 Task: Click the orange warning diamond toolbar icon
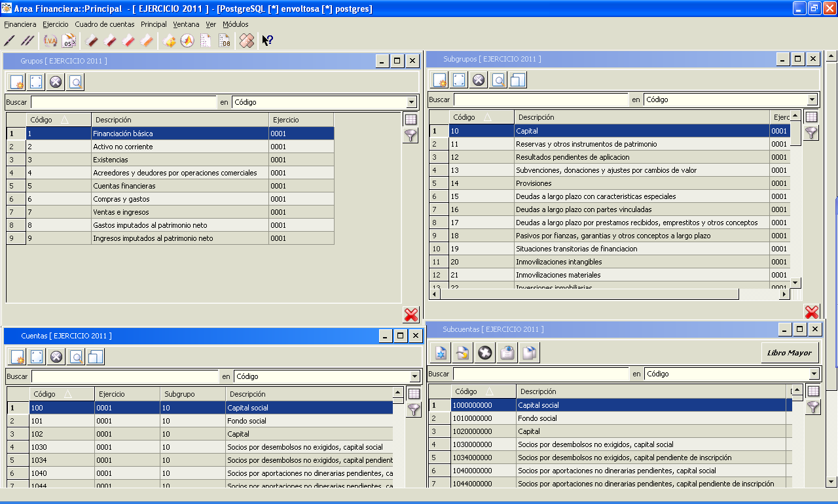click(x=170, y=41)
